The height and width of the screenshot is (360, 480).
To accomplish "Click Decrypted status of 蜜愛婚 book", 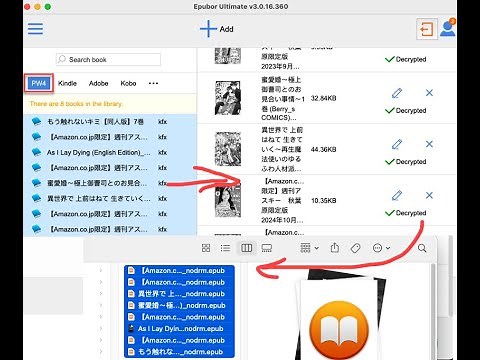I will coord(405,110).
